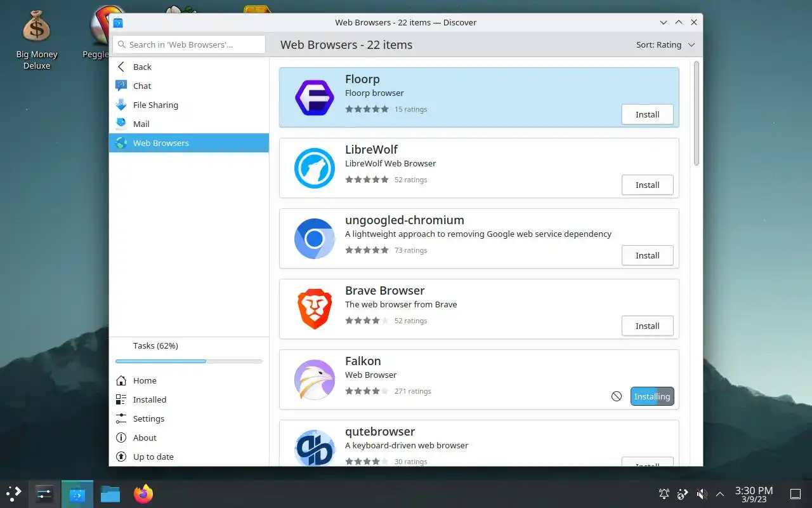Click the Discover icon in title bar
This screenshot has width=812, height=508.
tap(118, 22)
